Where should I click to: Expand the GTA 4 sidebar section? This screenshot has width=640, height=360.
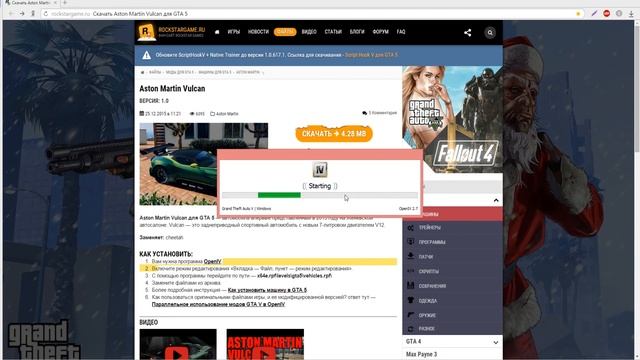452,342
